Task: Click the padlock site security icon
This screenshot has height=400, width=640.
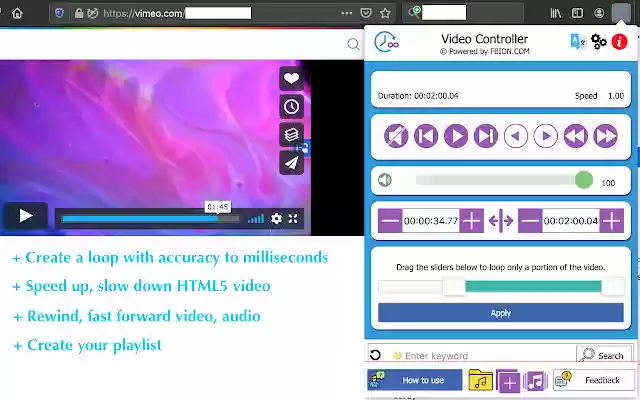Action: (79, 13)
